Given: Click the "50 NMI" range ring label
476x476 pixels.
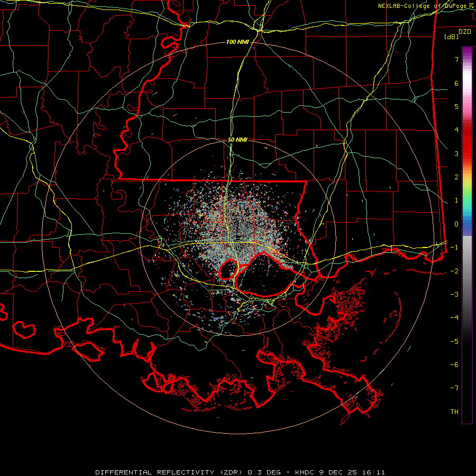Looking at the screenshot, I should click(237, 140).
